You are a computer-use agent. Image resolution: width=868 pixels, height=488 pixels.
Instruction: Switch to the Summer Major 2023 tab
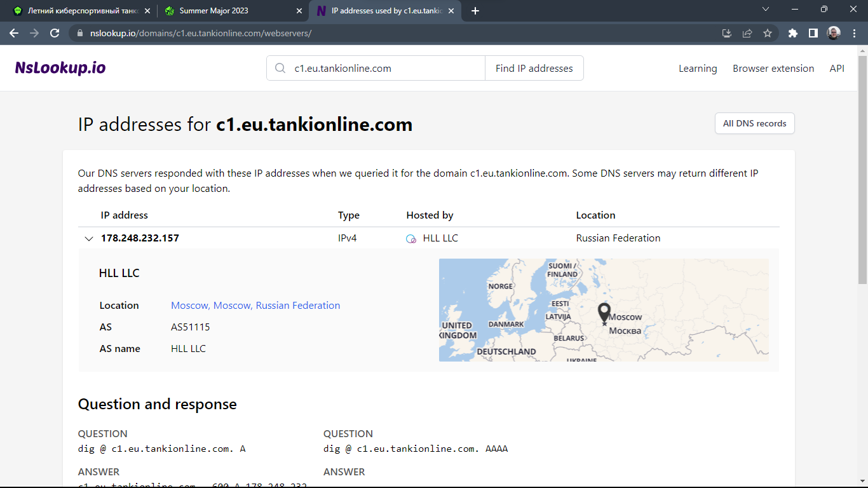click(x=233, y=11)
